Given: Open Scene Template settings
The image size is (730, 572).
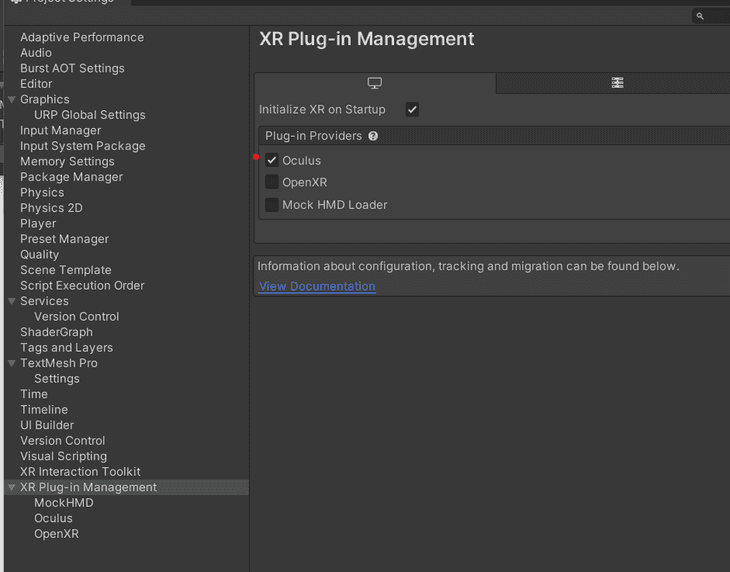Looking at the screenshot, I should (x=66, y=270).
